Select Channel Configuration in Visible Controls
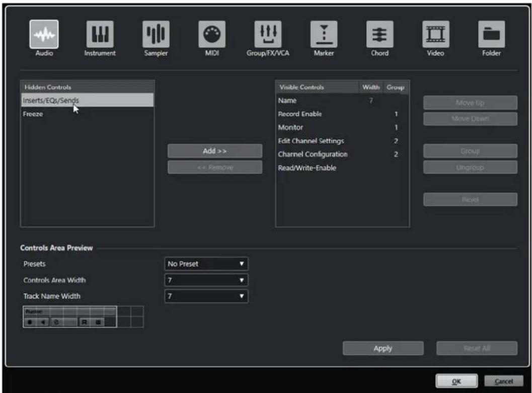The image size is (532, 393). tap(342, 154)
